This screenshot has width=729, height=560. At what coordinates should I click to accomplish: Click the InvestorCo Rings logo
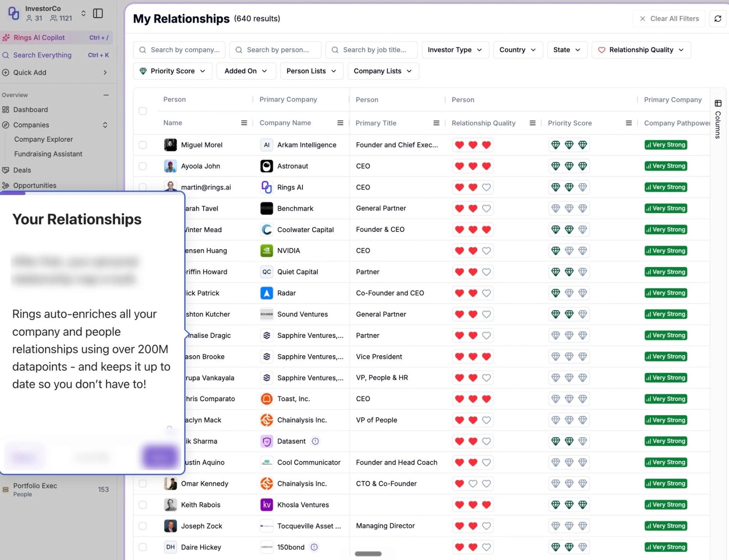click(14, 13)
